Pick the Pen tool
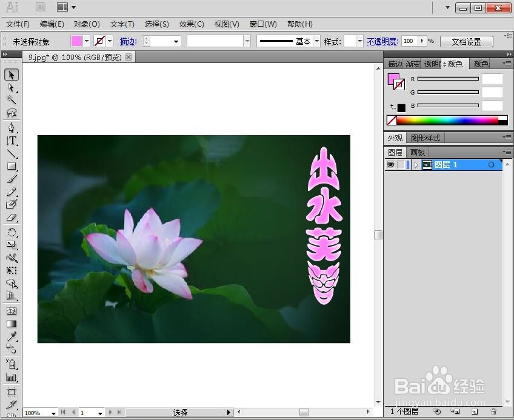Screen dimensions: 514x420 tap(12, 127)
